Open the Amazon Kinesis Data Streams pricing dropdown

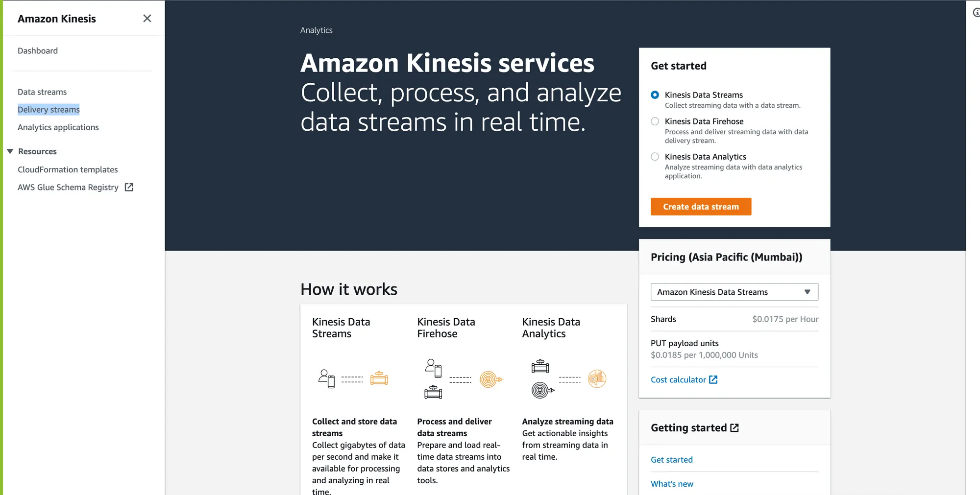click(x=734, y=292)
